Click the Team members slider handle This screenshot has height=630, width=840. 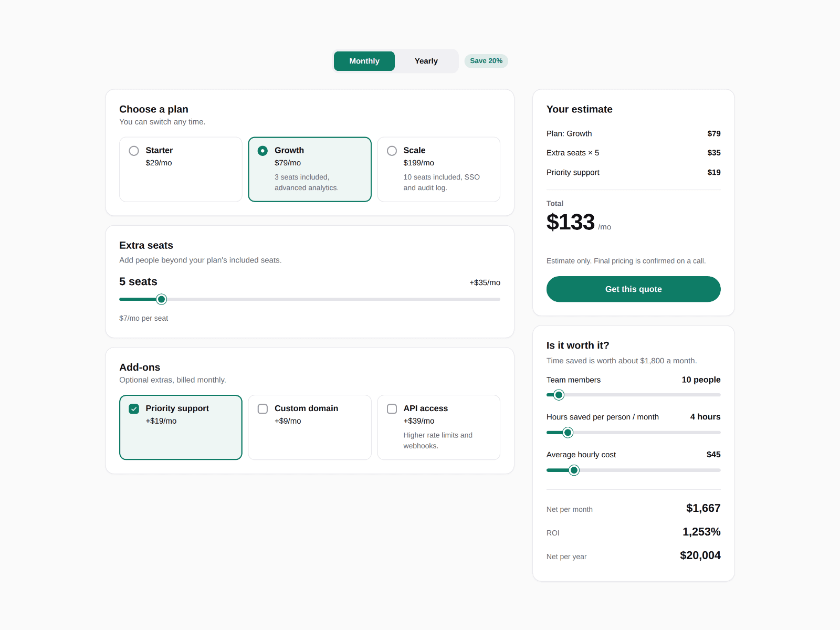click(x=559, y=395)
